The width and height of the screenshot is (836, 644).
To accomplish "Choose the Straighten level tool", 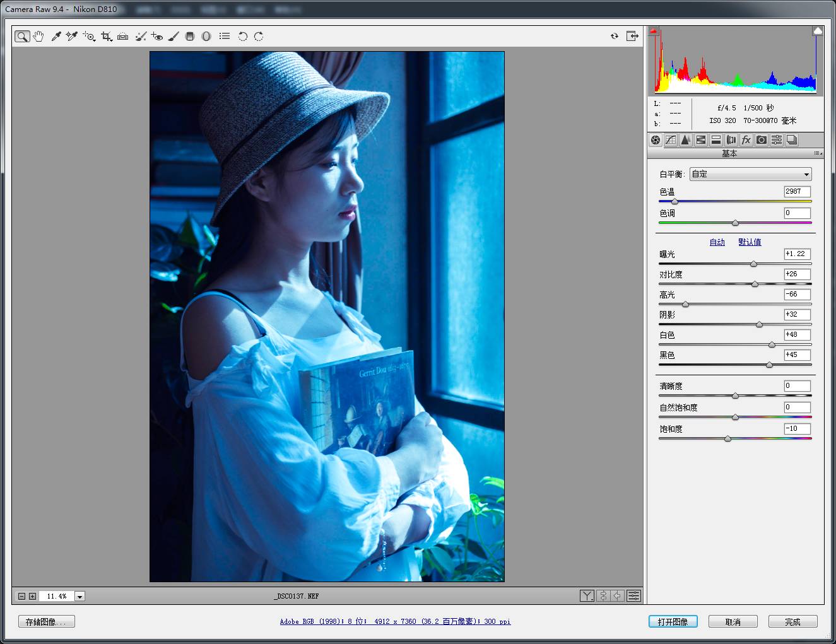I will click(x=123, y=37).
